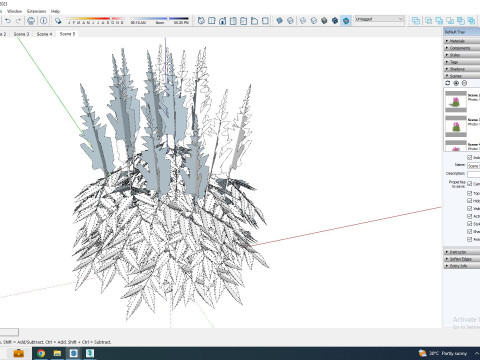This screenshot has width=480, height=360.
Task: Open the Extensions menu
Action: tap(37, 11)
